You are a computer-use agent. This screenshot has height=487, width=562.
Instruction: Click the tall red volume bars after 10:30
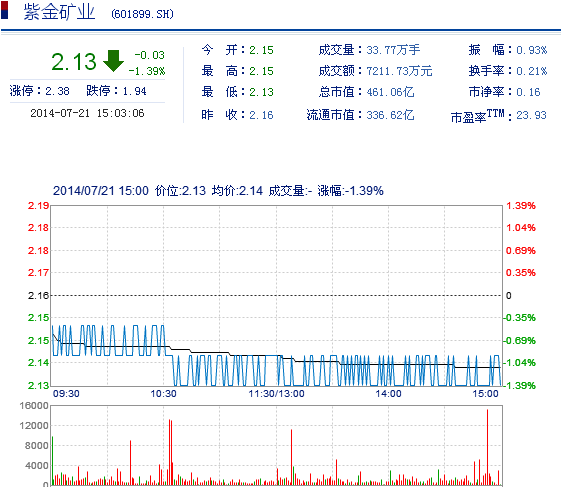pyautogui.click(x=171, y=452)
